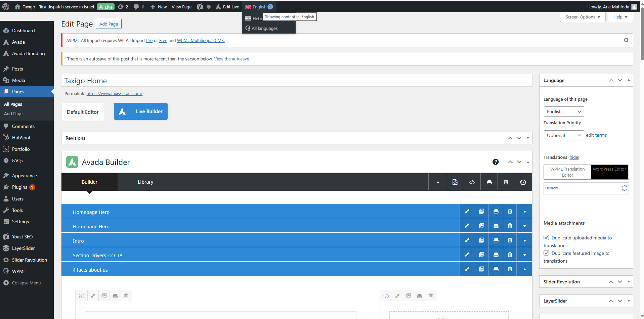Image resolution: width=644 pixels, height=319 pixels.
Task: Switch to the Builder tab
Action: point(89,182)
